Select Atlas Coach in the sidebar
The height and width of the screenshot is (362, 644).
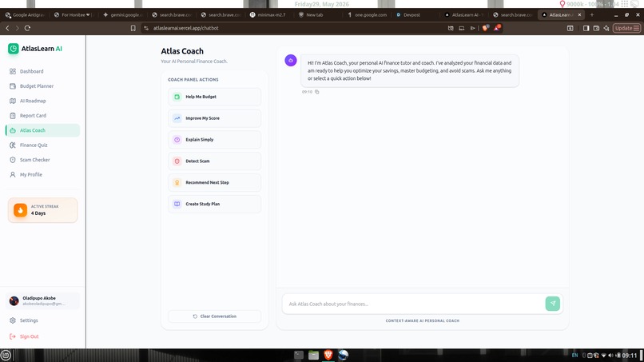point(42,130)
